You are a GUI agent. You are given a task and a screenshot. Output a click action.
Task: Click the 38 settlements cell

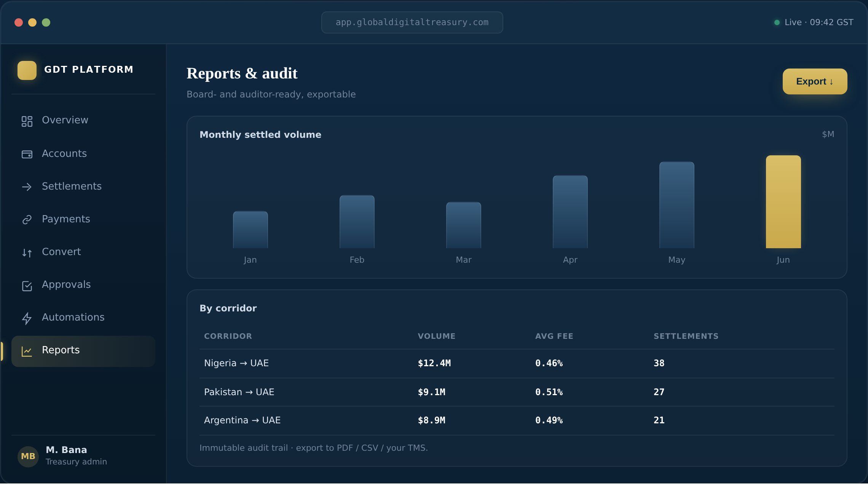point(659,363)
